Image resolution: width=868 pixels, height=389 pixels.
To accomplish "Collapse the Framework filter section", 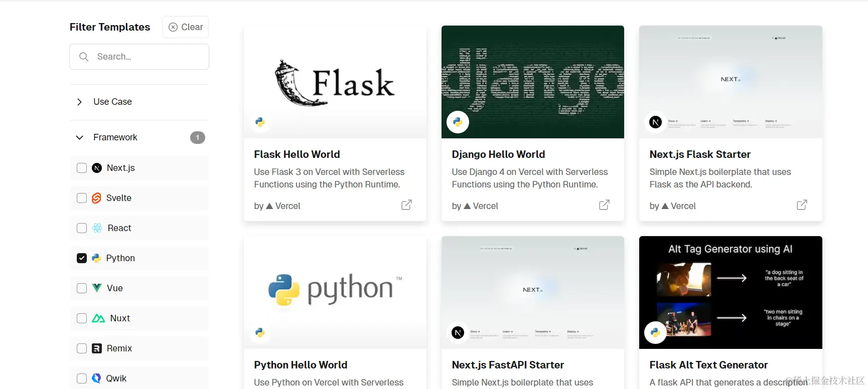I will click(139, 137).
